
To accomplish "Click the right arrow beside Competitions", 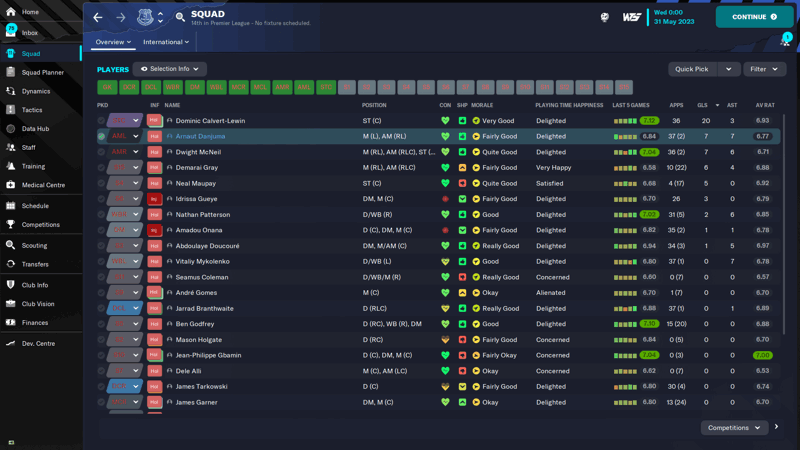I will coord(776,427).
